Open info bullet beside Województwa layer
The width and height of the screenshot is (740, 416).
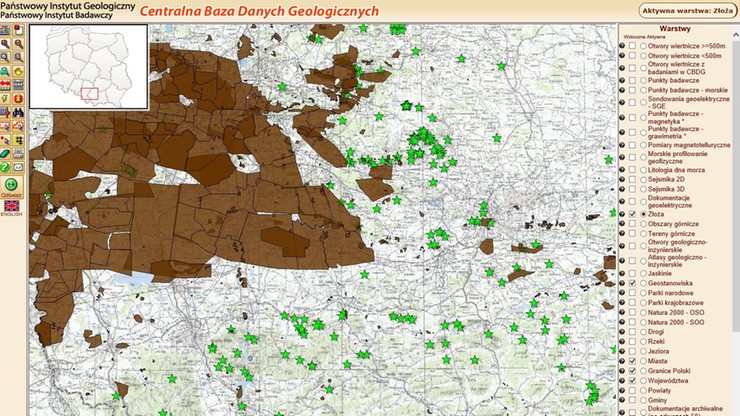(x=622, y=381)
